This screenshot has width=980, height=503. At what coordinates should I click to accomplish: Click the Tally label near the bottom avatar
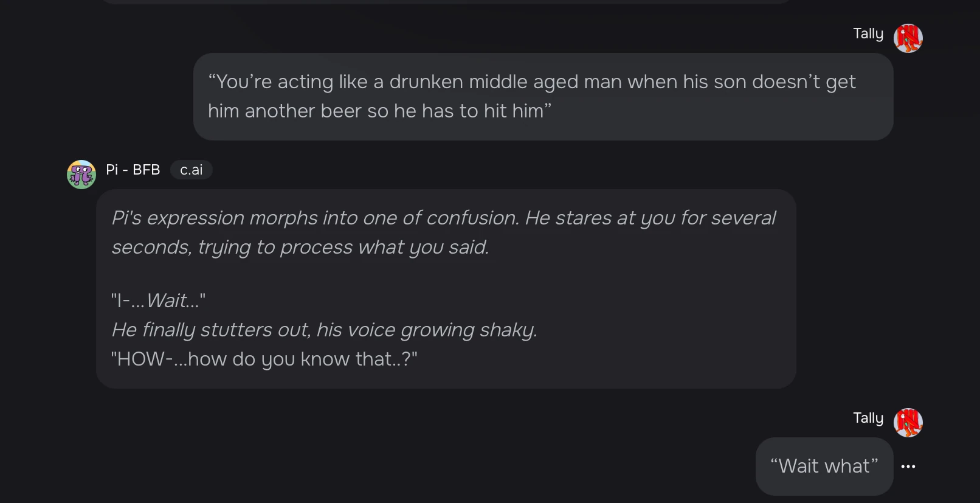868,418
